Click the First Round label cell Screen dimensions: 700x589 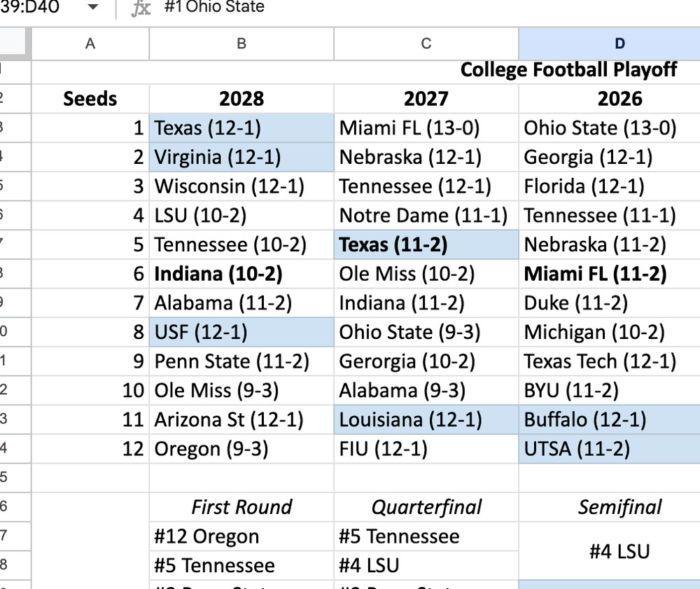click(241, 506)
